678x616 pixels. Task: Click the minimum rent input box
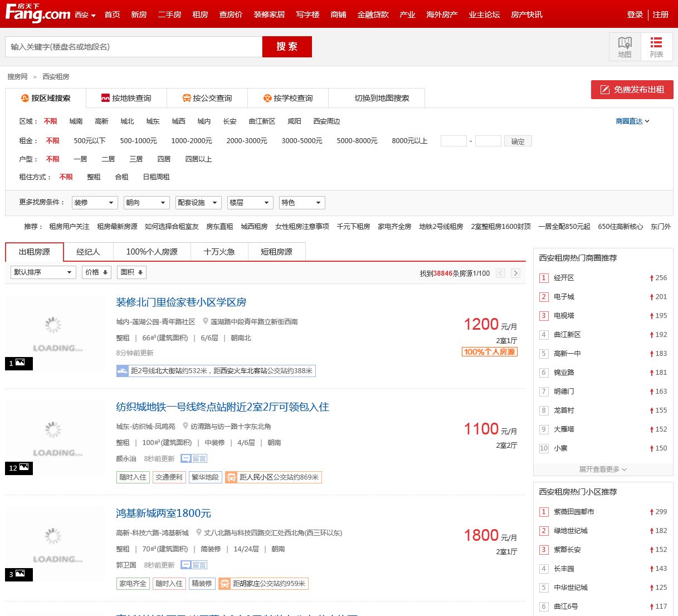[x=453, y=141]
